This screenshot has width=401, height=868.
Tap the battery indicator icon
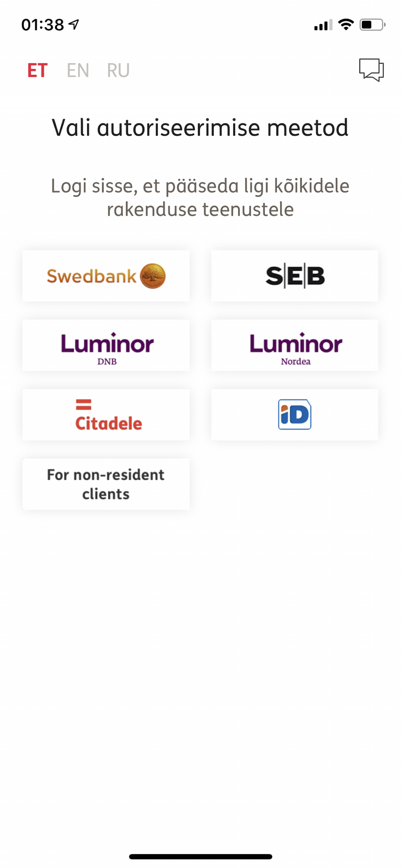tap(372, 24)
